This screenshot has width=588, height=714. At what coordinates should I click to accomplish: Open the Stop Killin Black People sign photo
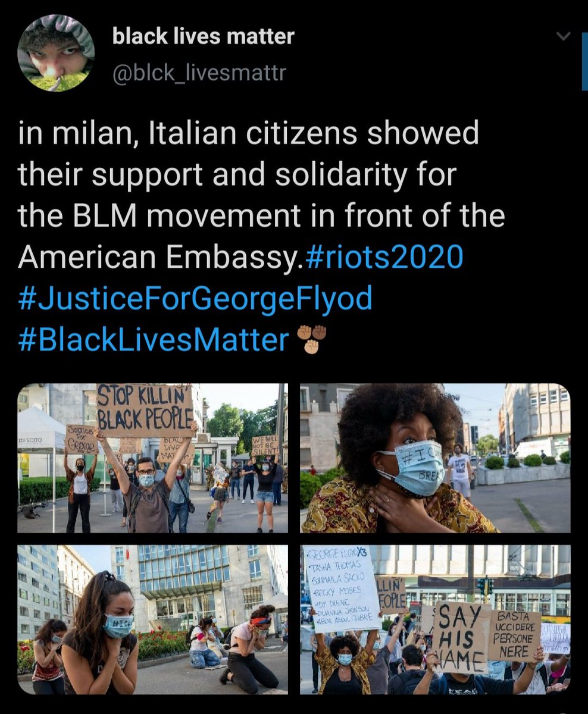point(152,458)
